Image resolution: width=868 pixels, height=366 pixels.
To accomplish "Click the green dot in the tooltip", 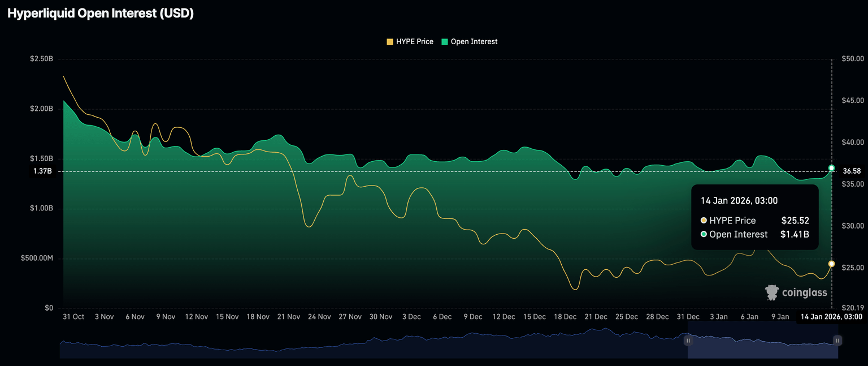I will tap(704, 234).
